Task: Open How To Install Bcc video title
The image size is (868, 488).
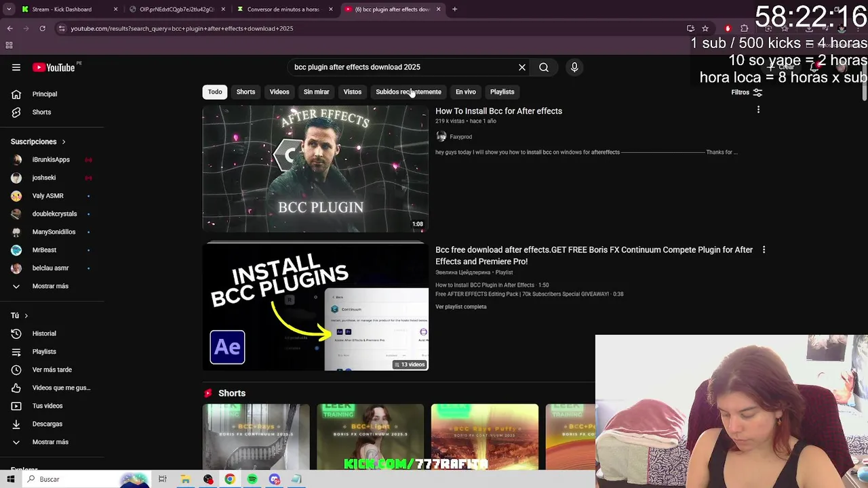Action: [498, 111]
